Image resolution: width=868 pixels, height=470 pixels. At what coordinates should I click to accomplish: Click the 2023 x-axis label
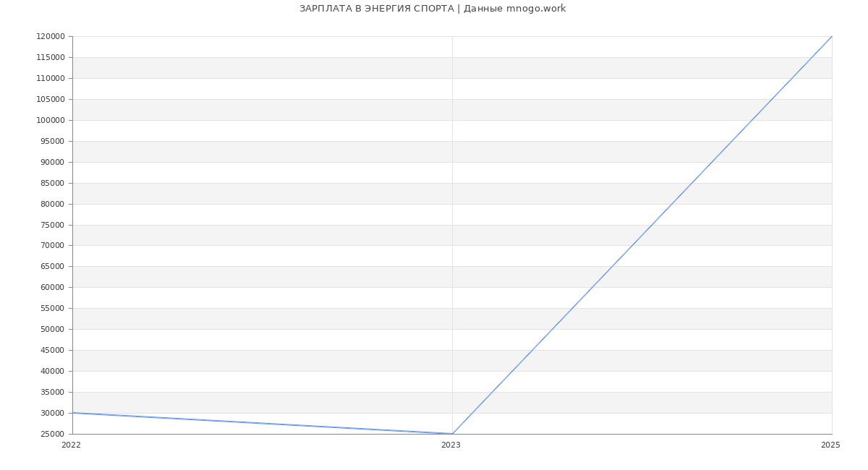pyautogui.click(x=451, y=445)
